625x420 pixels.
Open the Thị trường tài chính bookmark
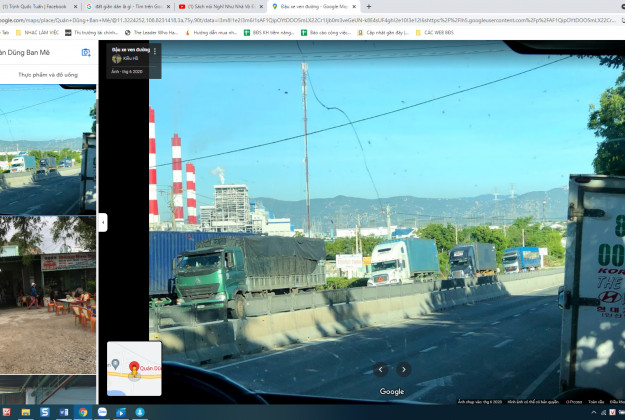click(91, 33)
